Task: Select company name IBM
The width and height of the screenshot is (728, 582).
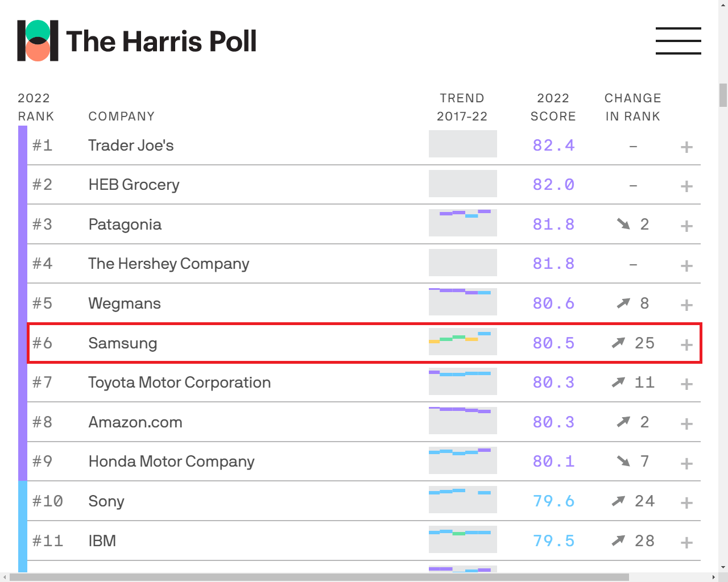Action: coord(102,541)
